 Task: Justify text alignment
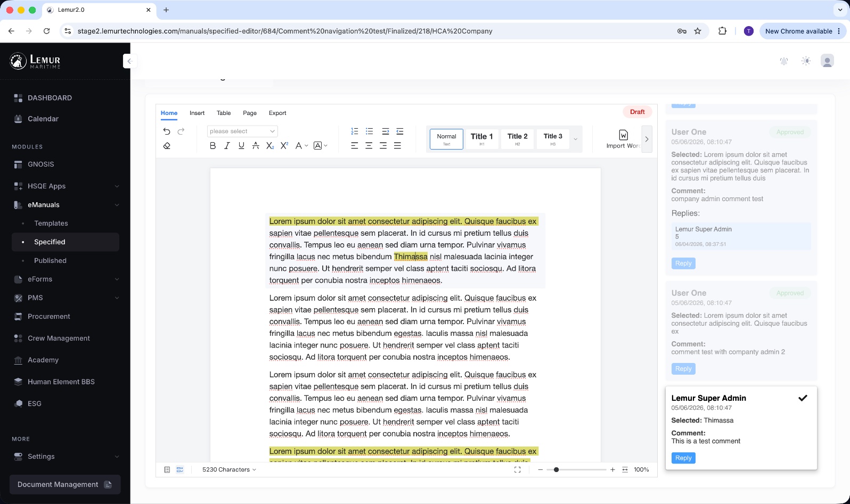(397, 145)
